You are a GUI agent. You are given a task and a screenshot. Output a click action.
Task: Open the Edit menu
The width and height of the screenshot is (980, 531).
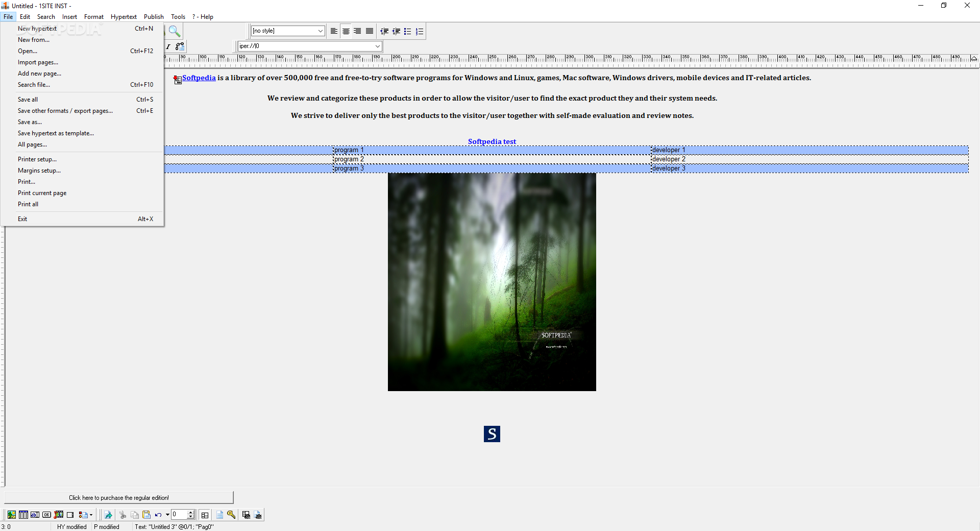coord(25,17)
